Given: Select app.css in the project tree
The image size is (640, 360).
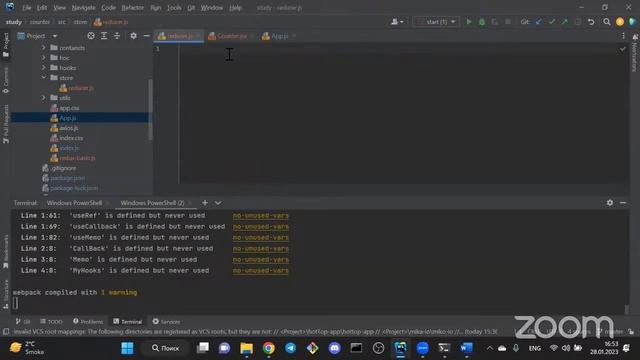Looking at the screenshot, I should [x=69, y=108].
